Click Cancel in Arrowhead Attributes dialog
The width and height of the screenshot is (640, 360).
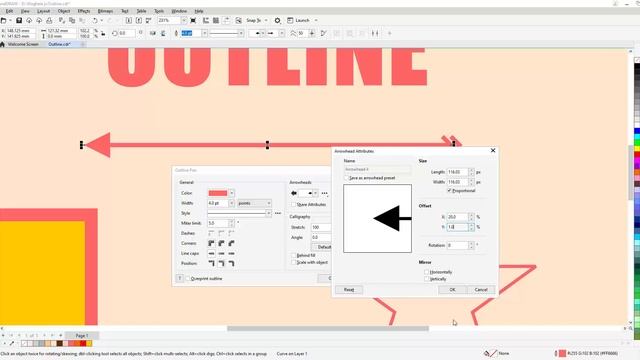[481, 289]
